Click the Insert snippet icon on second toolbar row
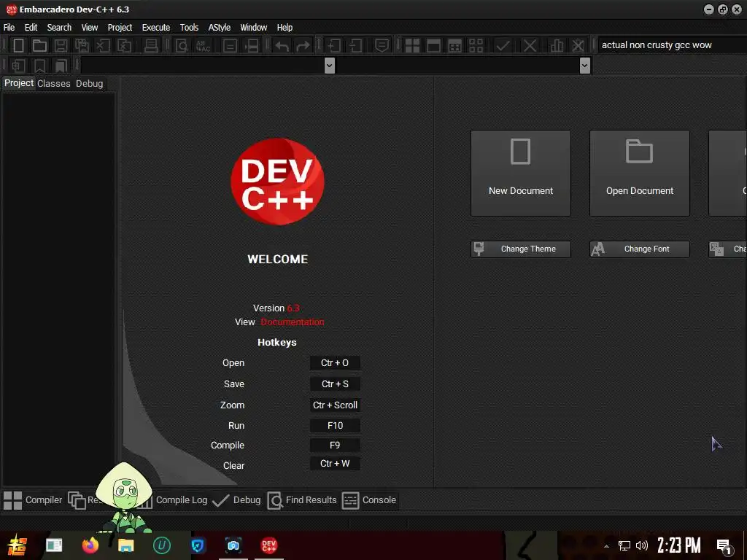The width and height of the screenshot is (747, 560). (18, 66)
